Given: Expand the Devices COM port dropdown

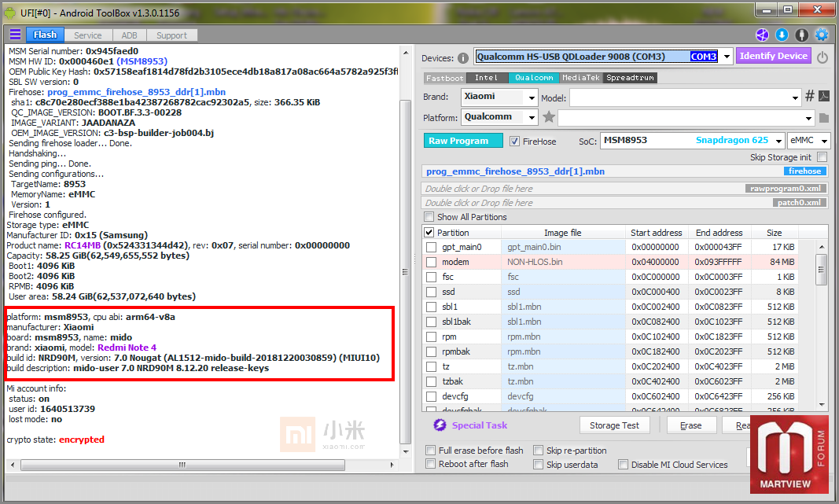Looking at the screenshot, I should click(x=727, y=56).
